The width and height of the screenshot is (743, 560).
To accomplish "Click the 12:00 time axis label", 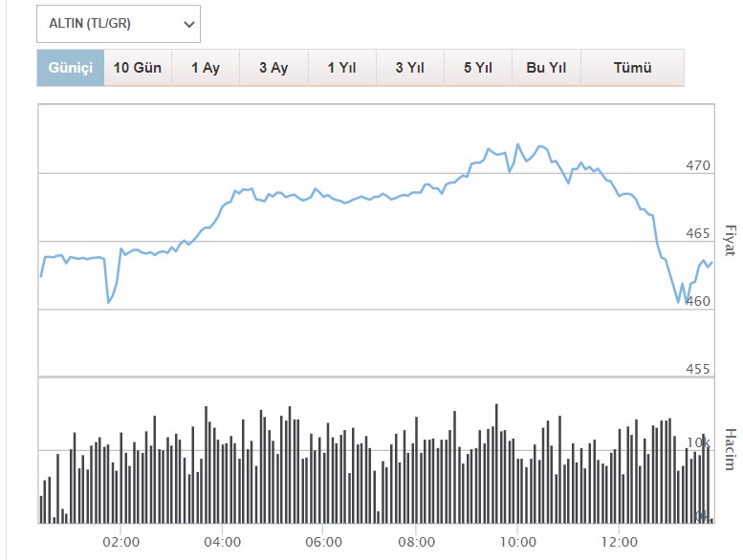I will 618,542.
